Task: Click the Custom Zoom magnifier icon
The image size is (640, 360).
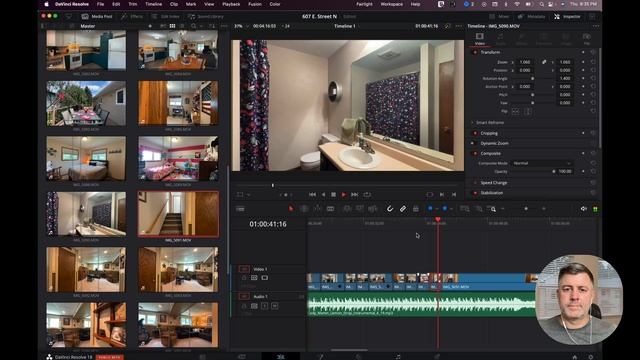Action: [493, 209]
